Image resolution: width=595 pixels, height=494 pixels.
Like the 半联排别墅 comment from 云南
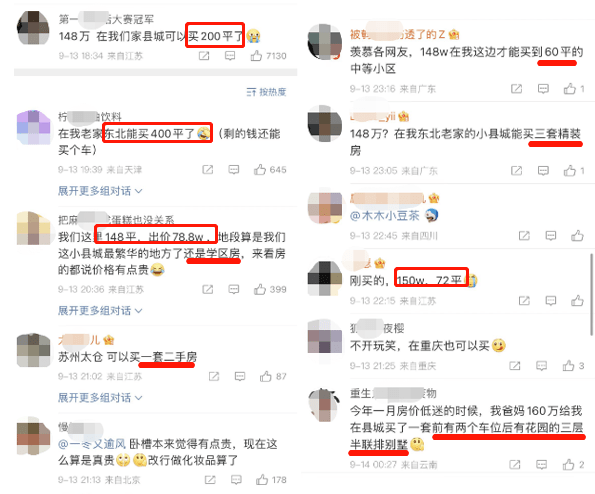[568, 464]
